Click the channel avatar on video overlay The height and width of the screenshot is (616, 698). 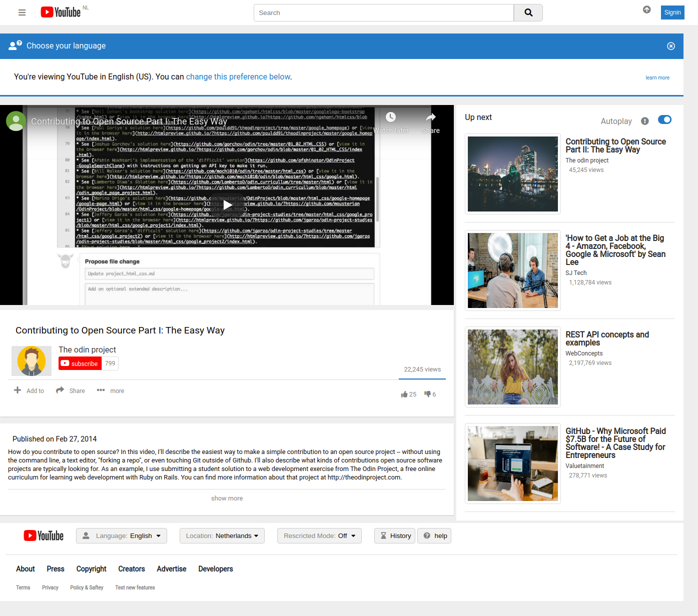[x=16, y=121]
